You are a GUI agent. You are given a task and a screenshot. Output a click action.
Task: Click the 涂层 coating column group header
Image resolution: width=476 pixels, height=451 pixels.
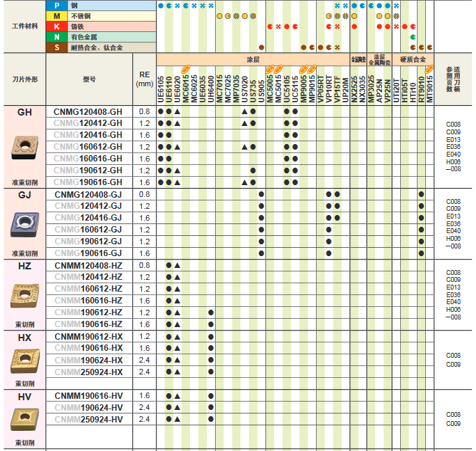(x=253, y=60)
